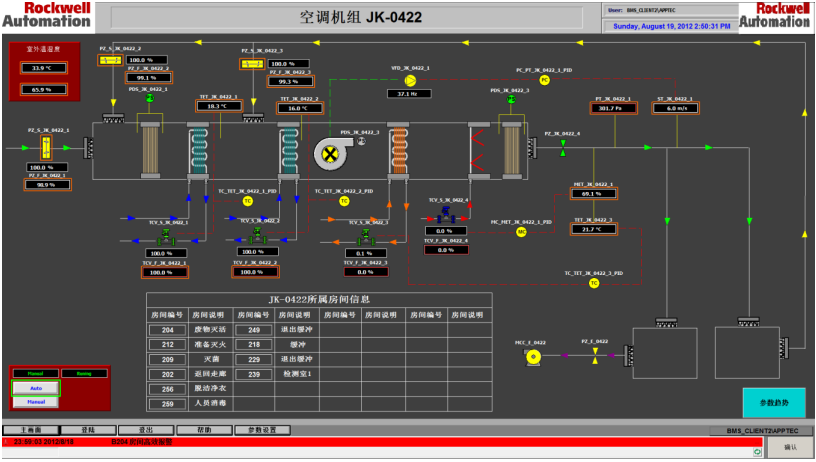Image resolution: width=816 pixels, height=462 pixels.
Task: Open the PC_PT_JK_0422_1_PID controller
Action: (x=545, y=80)
